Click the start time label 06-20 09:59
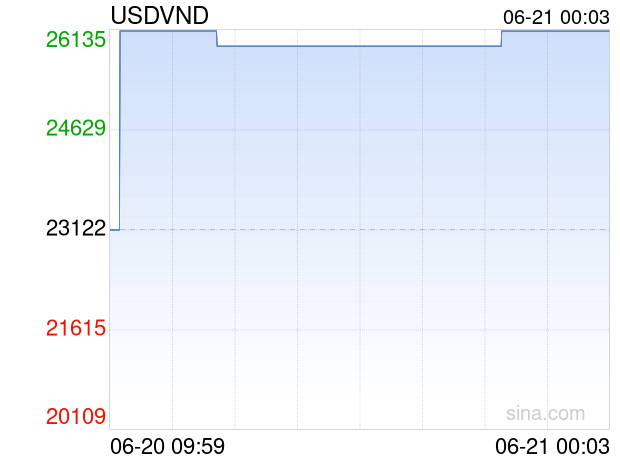Viewport: 620px width, 460px height. [x=168, y=447]
